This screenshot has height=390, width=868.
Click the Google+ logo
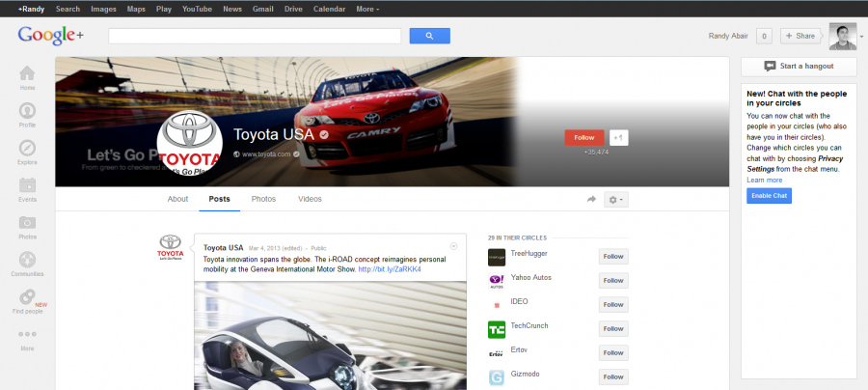pos(50,36)
